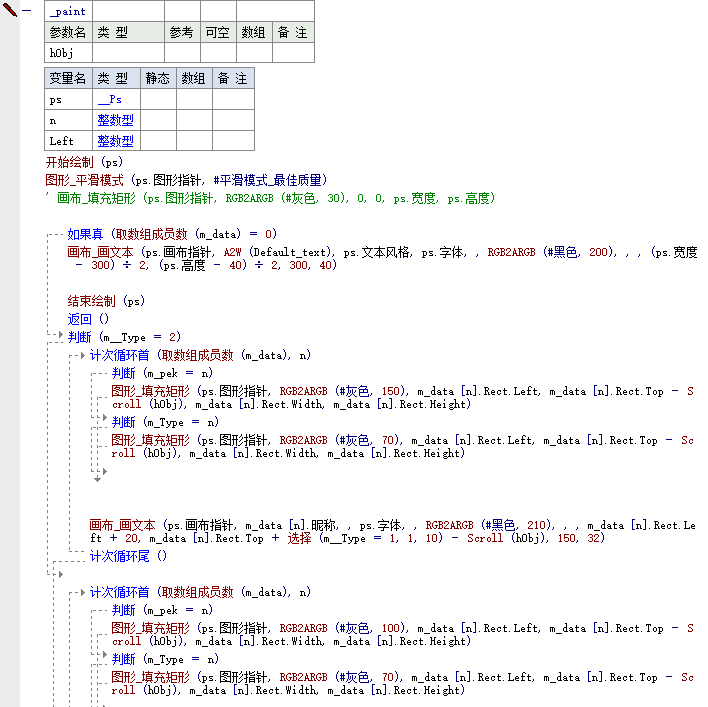Click the 可空 column header

click(x=218, y=33)
